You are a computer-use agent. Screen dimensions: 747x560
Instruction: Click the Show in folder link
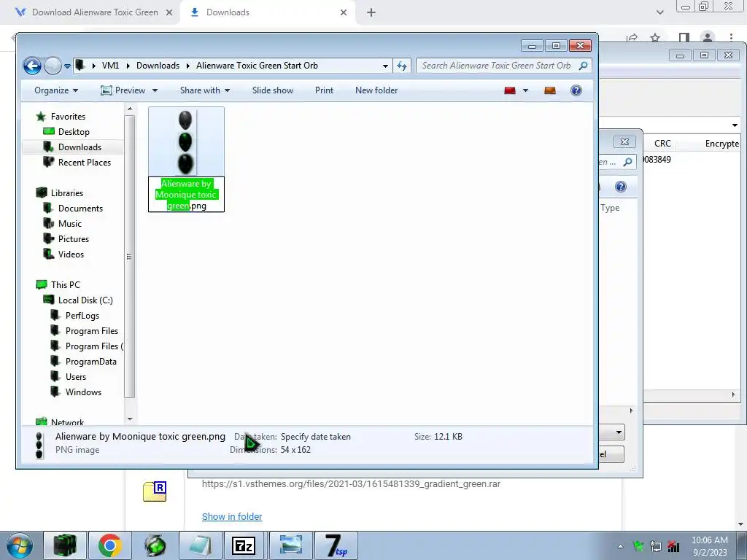click(232, 517)
